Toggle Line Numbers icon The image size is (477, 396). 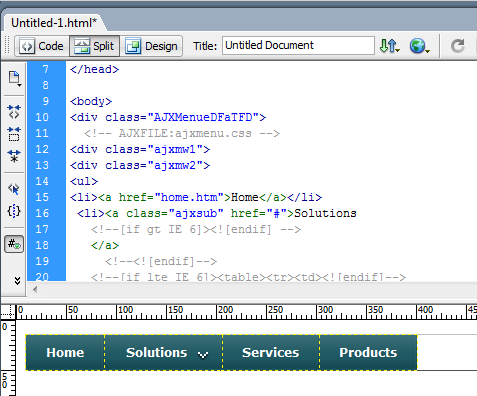14,244
